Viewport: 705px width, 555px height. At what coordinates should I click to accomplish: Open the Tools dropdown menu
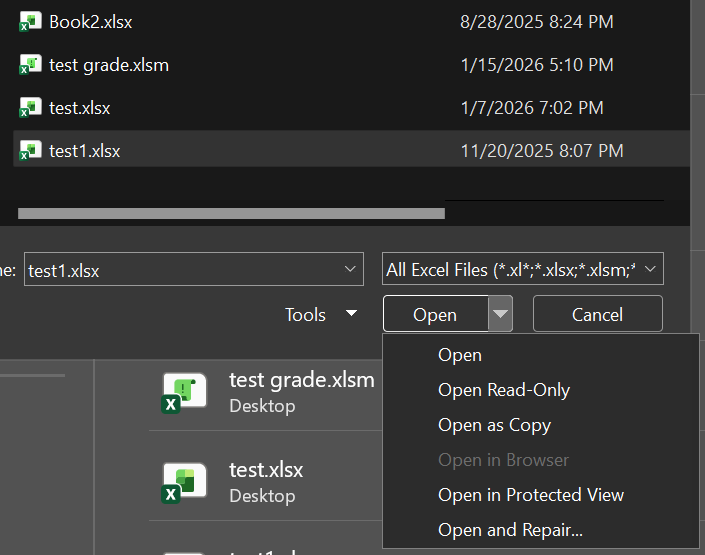tap(321, 314)
